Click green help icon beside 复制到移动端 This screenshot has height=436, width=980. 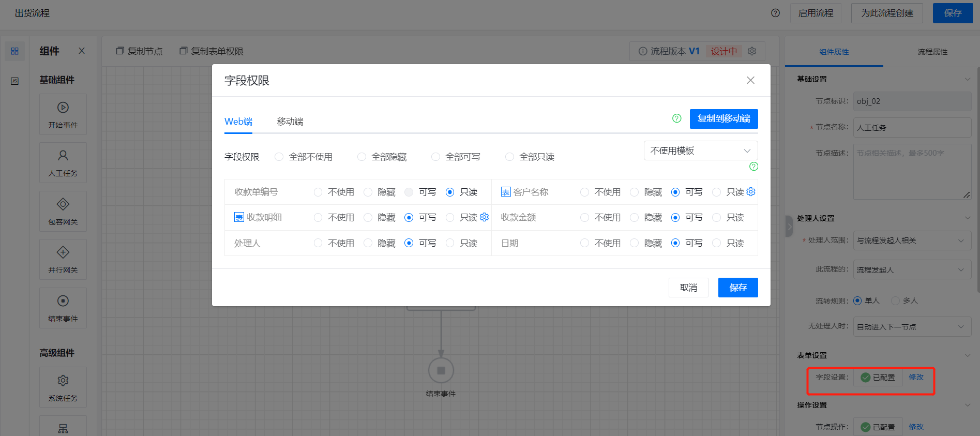(x=676, y=118)
